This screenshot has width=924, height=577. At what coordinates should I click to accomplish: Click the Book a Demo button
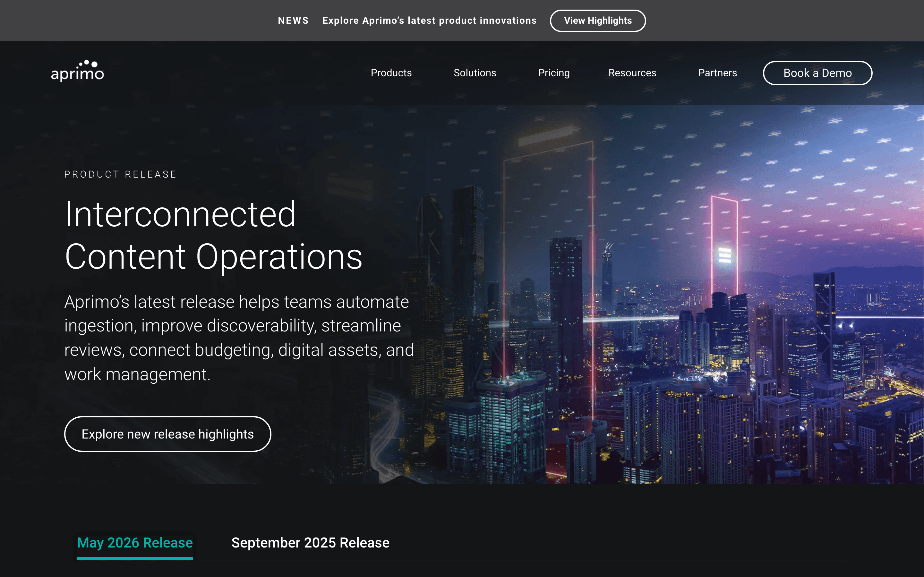click(817, 73)
